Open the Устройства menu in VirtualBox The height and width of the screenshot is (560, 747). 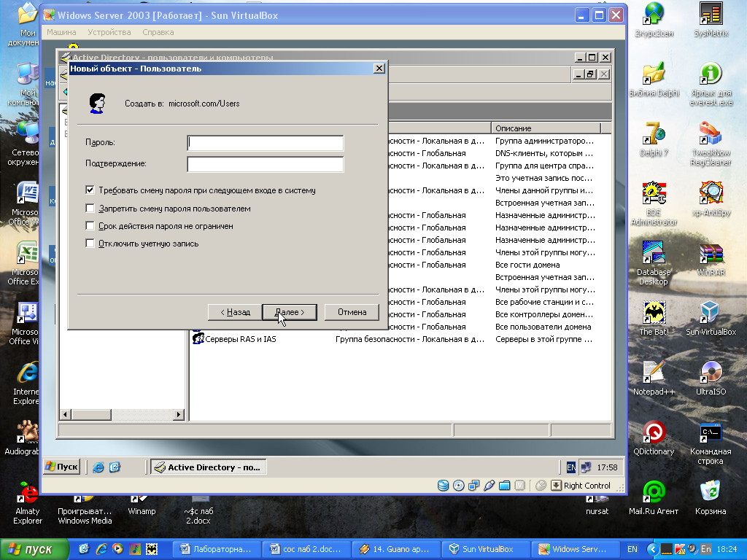click(109, 32)
